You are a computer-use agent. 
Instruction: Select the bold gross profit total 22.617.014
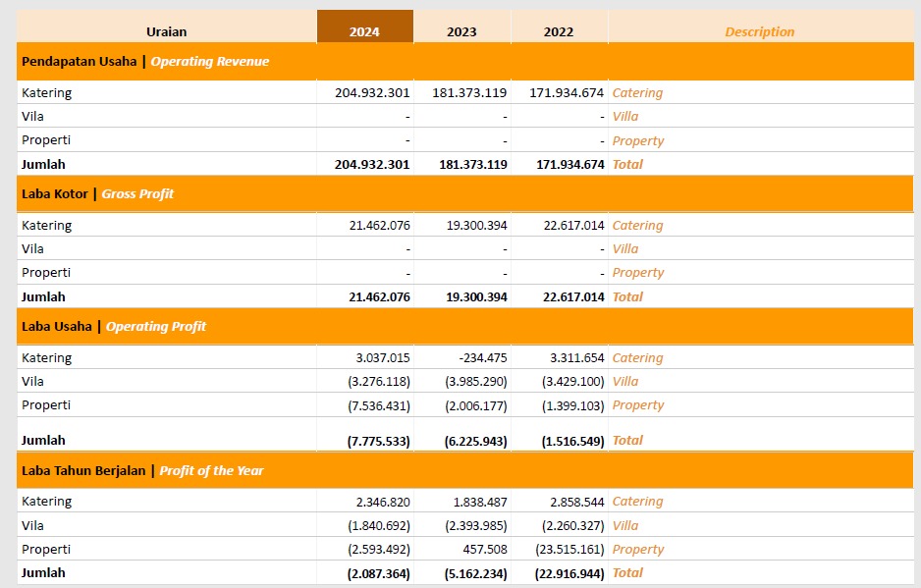click(573, 296)
